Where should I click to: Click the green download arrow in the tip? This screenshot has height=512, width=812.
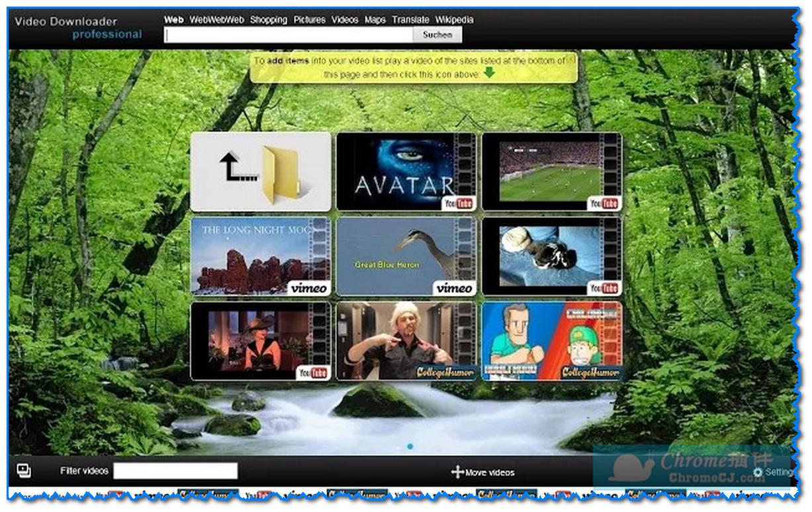[489, 73]
